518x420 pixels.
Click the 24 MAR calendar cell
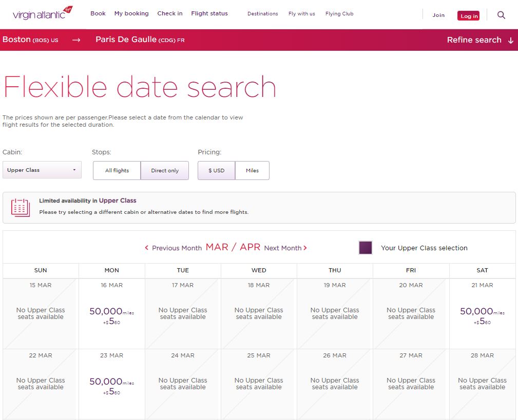(183, 384)
